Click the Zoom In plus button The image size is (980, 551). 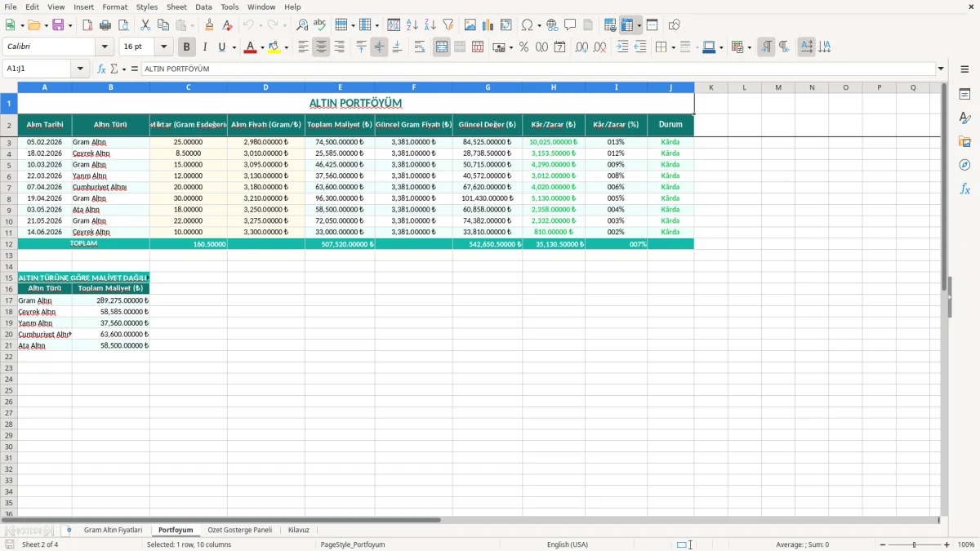coord(947,544)
